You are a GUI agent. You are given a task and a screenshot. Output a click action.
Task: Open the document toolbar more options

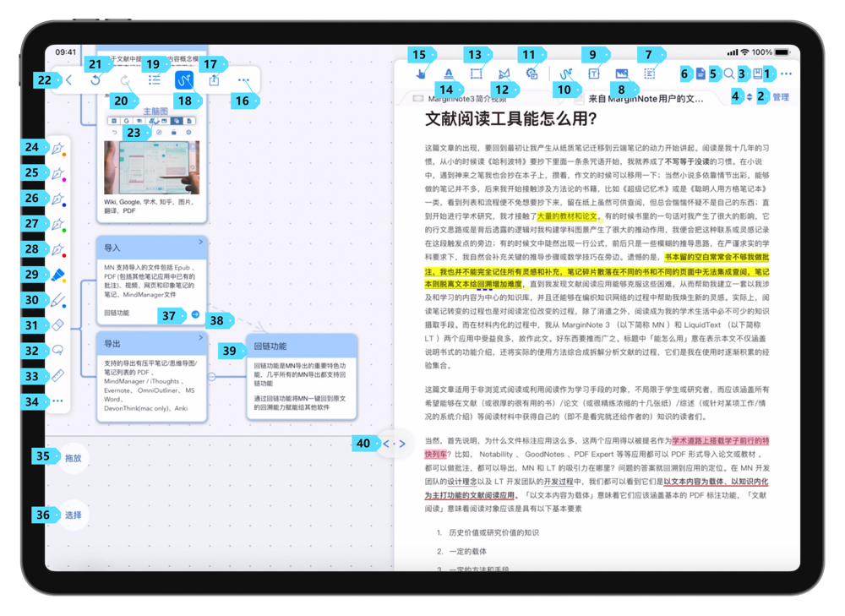(x=786, y=74)
